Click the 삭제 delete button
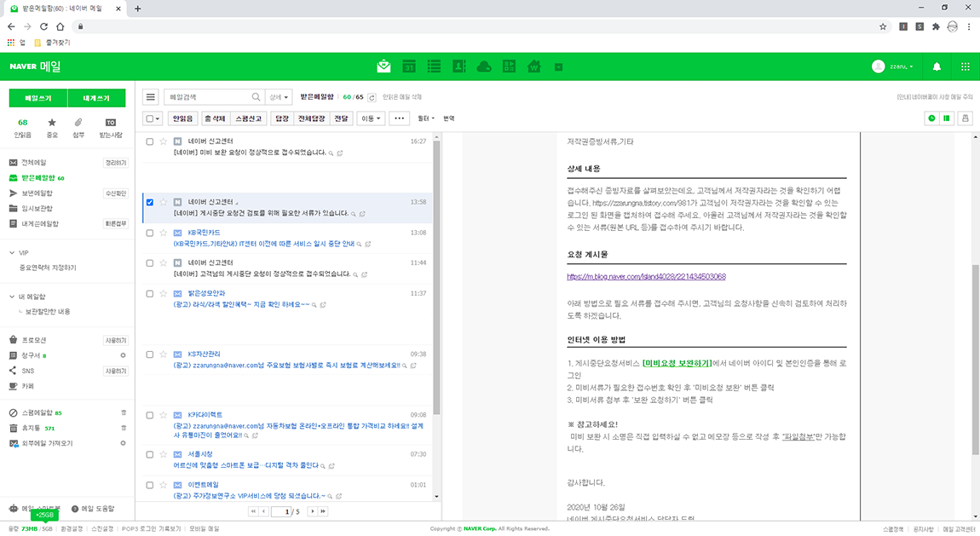Viewport: 980px width, 536px height. [x=215, y=118]
